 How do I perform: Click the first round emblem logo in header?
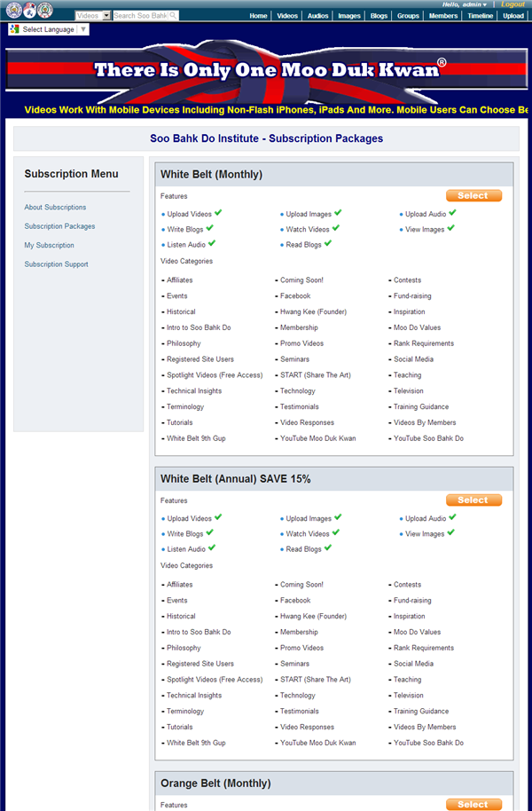click(x=14, y=10)
